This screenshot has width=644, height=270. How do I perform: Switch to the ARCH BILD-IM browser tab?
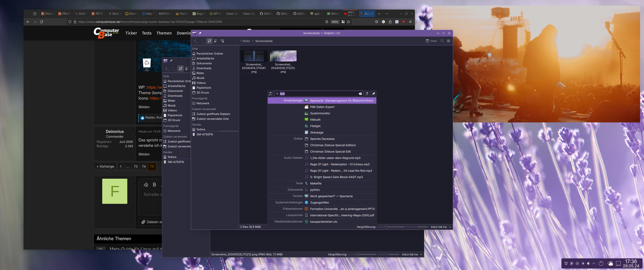351,13
